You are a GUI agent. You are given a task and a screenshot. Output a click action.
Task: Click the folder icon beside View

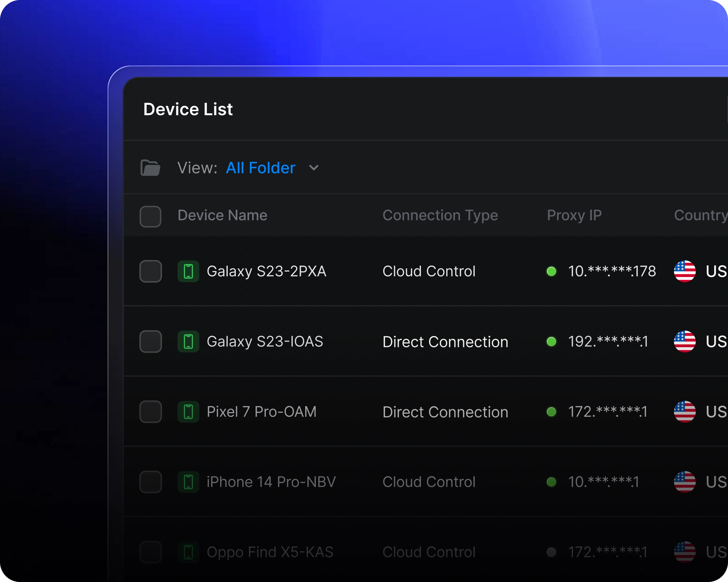pyautogui.click(x=150, y=167)
